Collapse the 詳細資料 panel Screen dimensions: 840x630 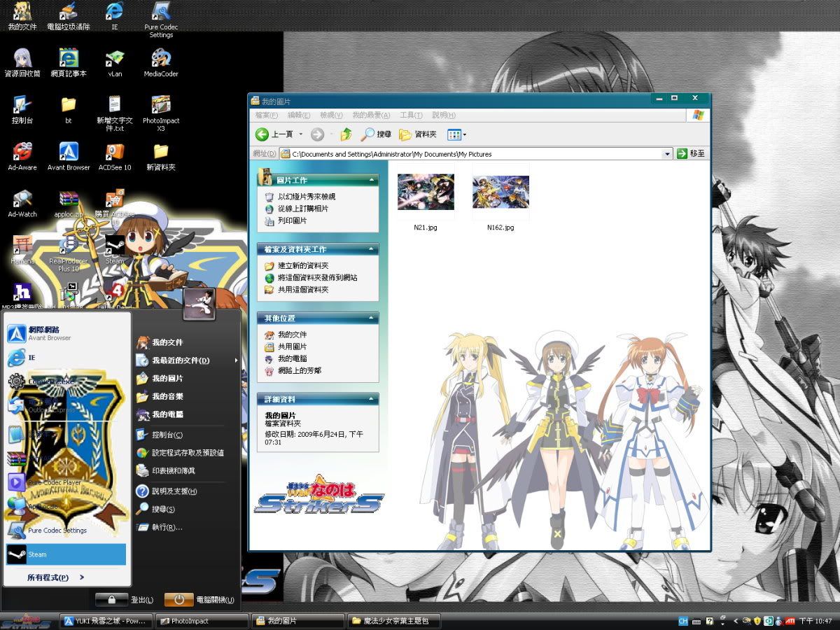371,399
